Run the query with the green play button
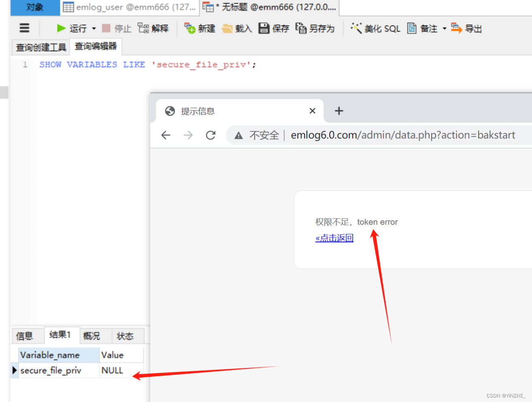Viewport: 532px width, 402px height. point(71,28)
